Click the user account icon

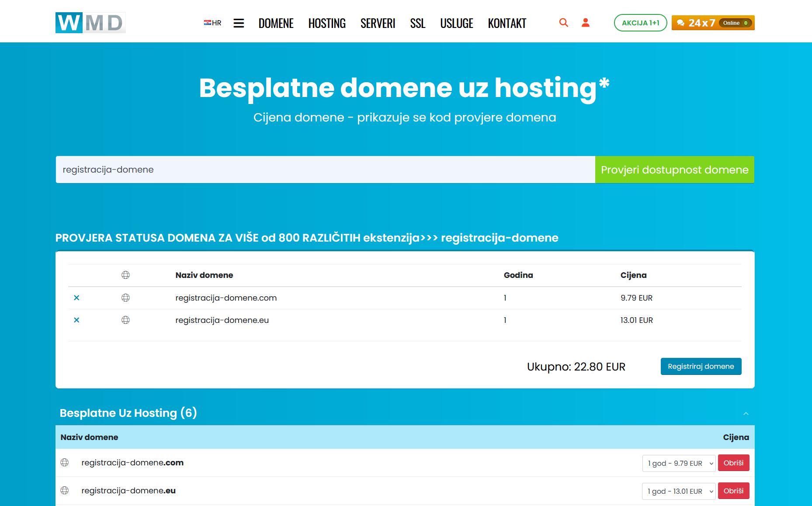[x=585, y=23]
